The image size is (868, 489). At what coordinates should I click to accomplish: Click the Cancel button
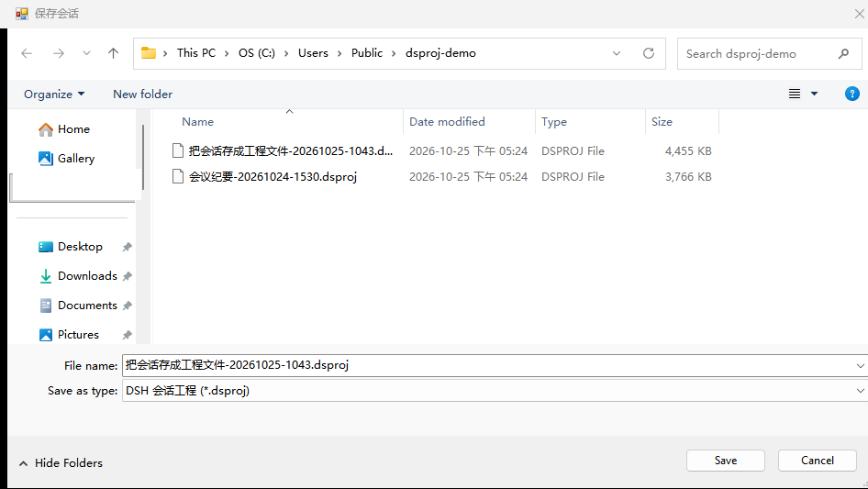[x=817, y=461]
